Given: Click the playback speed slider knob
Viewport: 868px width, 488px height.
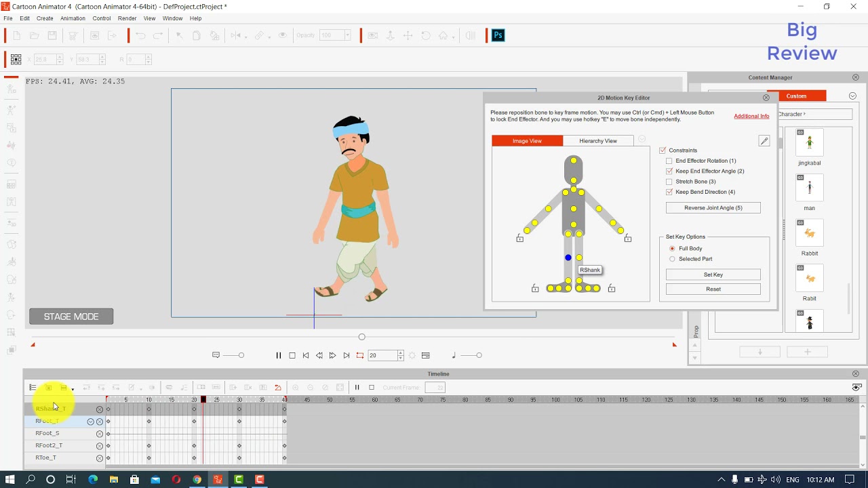Looking at the screenshot, I should (x=241, y=355).
